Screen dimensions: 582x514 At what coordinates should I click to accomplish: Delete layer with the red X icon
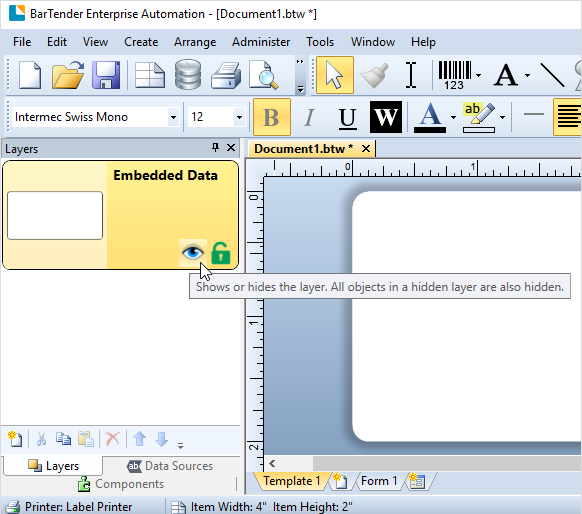pos(112,439)
